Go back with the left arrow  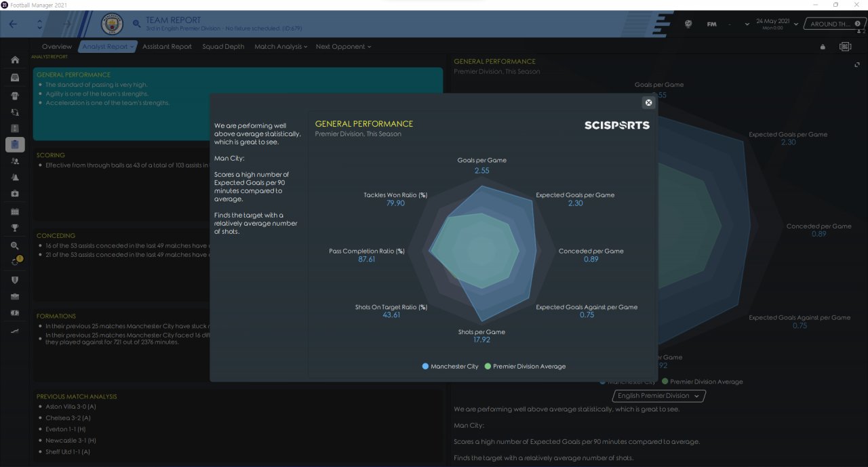click(x=14, y=24)
